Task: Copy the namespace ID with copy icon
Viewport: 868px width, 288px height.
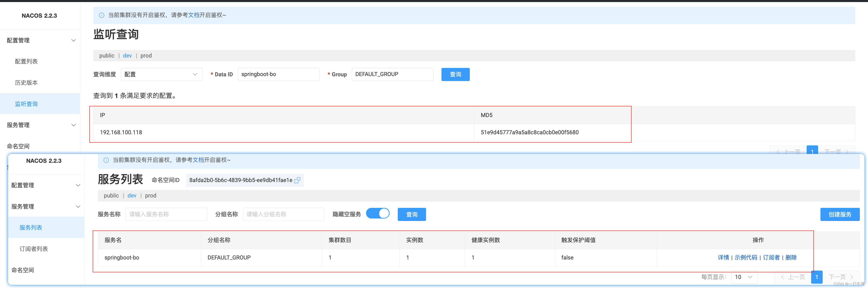Action: click(x=297, y=180)
